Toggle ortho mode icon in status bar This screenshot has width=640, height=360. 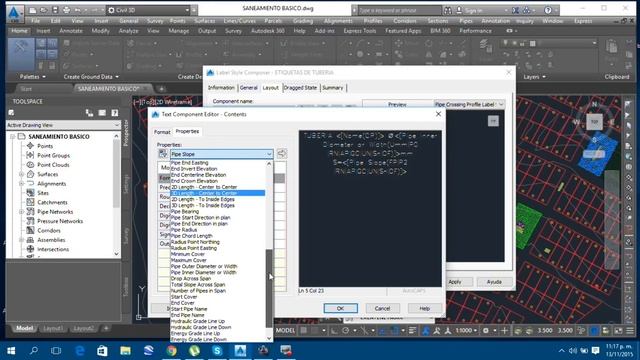[x=334, y=331]
